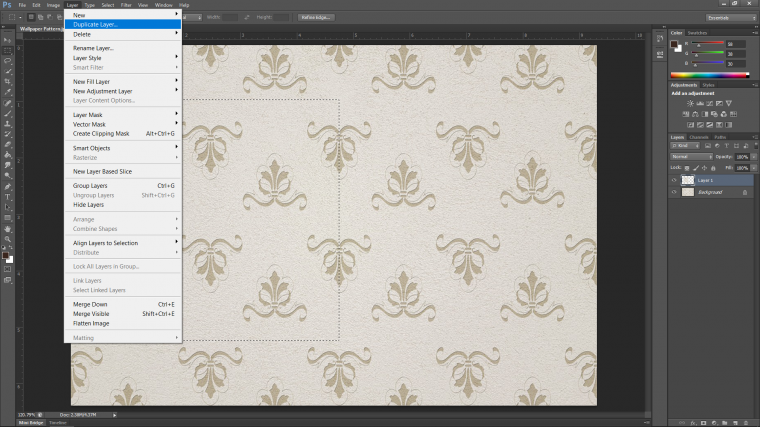This screenshot has height=427, width=760.
Task: Select the Crop tool
Action: pyautogui.click(x=7, y=82)
